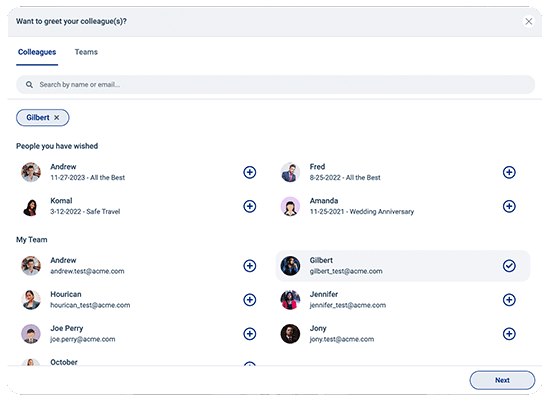The image size is (550, 400).
Task: Close the greet colleagues dialog
Action: (529, 21)
